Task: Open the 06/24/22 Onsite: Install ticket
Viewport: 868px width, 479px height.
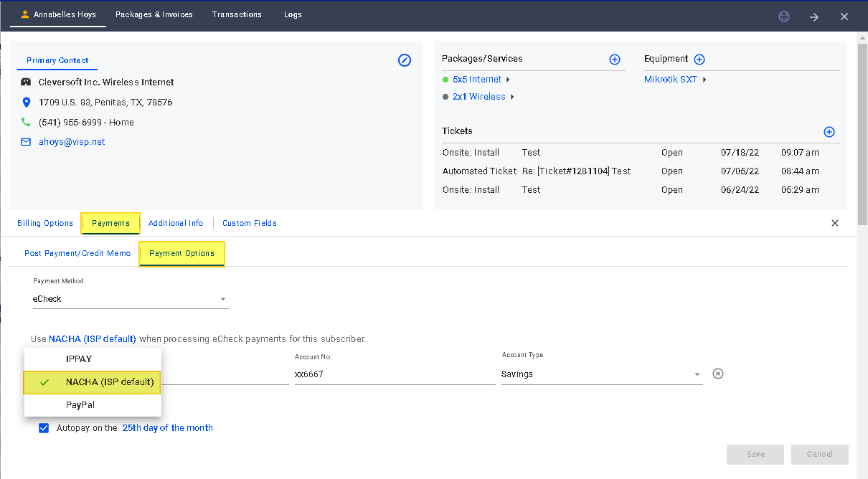Action: [641, 190]
